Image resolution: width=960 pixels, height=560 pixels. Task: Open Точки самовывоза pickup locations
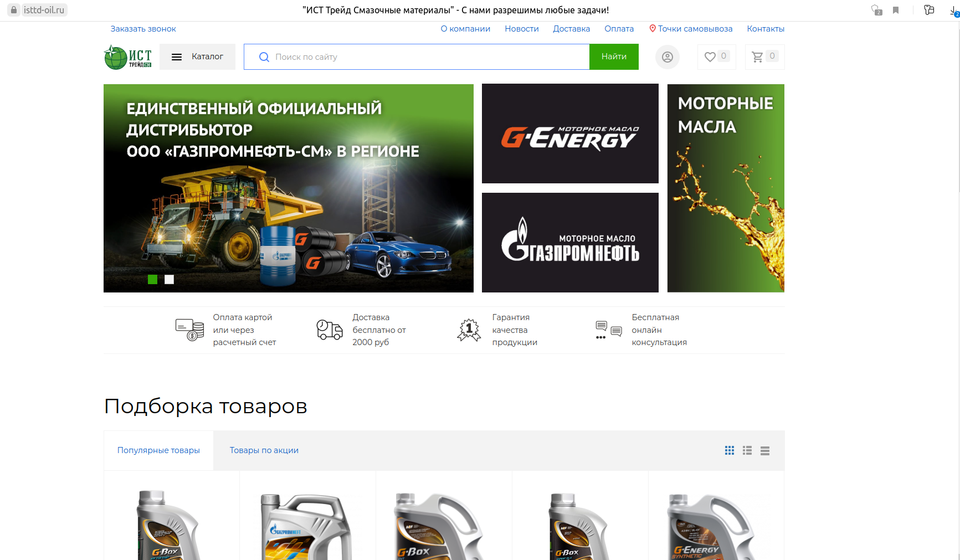(695, 29)
